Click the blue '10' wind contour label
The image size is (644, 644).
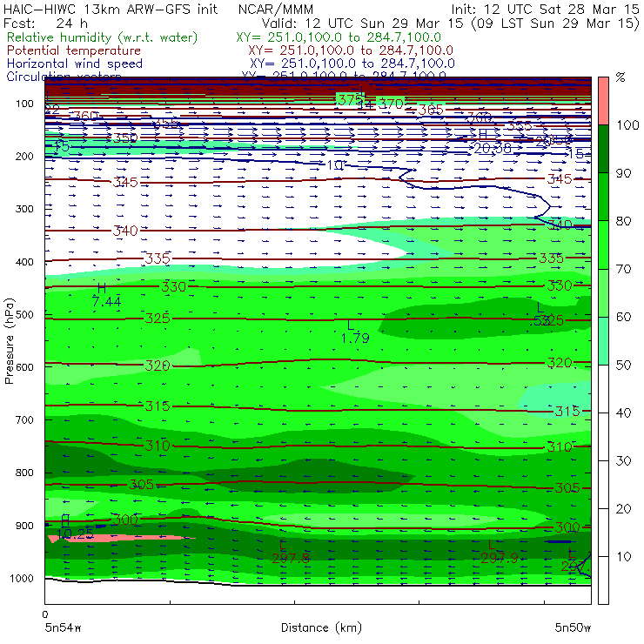coord(335,165)
